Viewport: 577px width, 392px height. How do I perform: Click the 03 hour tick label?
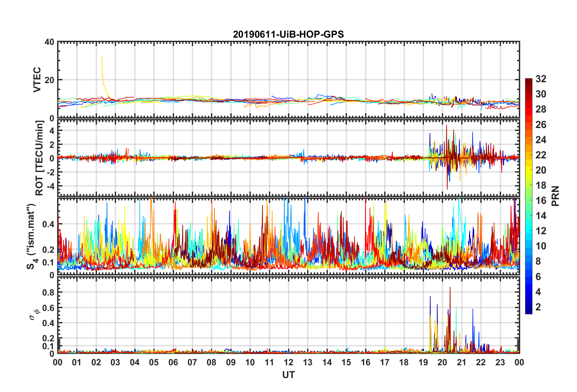[115, 363]
